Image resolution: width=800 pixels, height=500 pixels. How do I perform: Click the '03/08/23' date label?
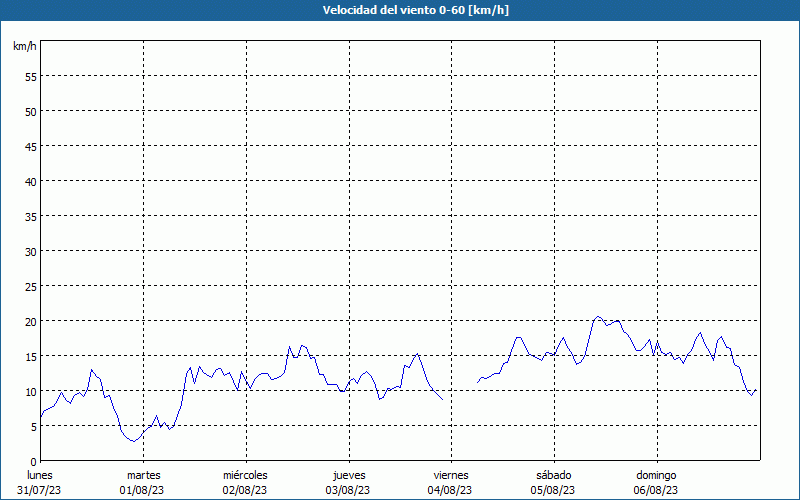[x=347, y=491]
